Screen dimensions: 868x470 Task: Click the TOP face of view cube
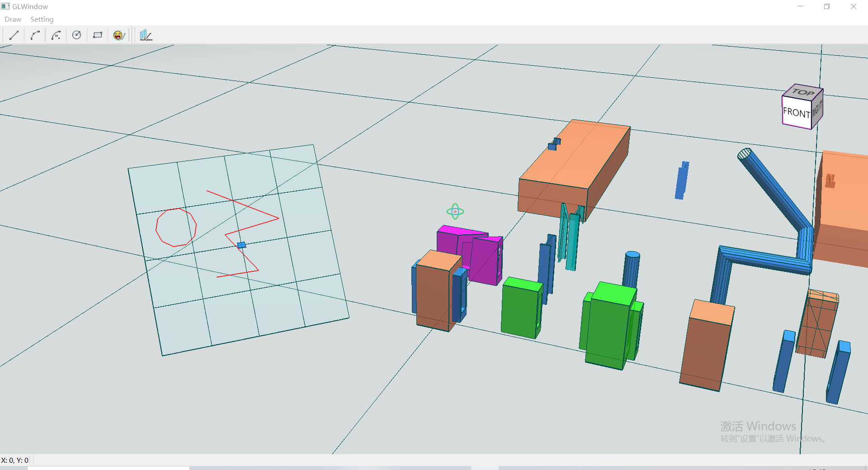[803, 92]
